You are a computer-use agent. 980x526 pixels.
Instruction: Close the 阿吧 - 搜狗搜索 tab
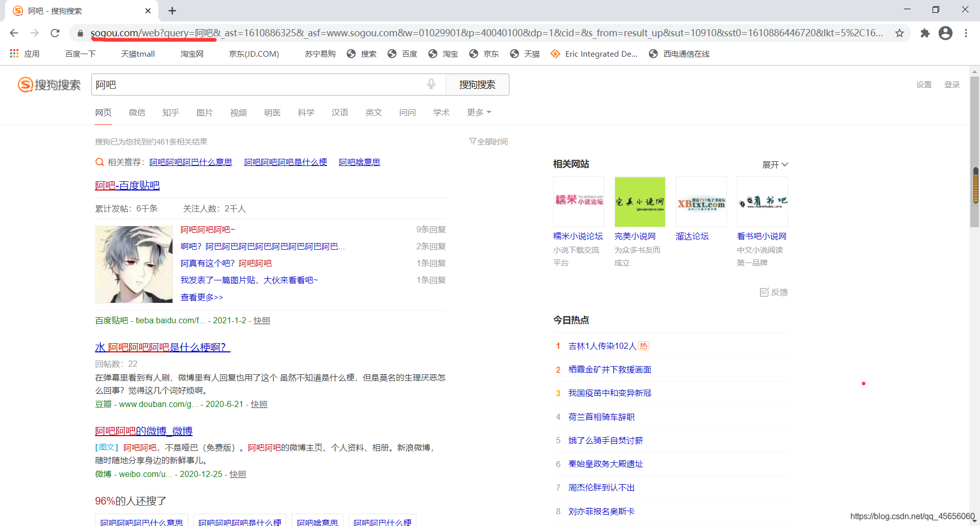[x=148, y=11]
